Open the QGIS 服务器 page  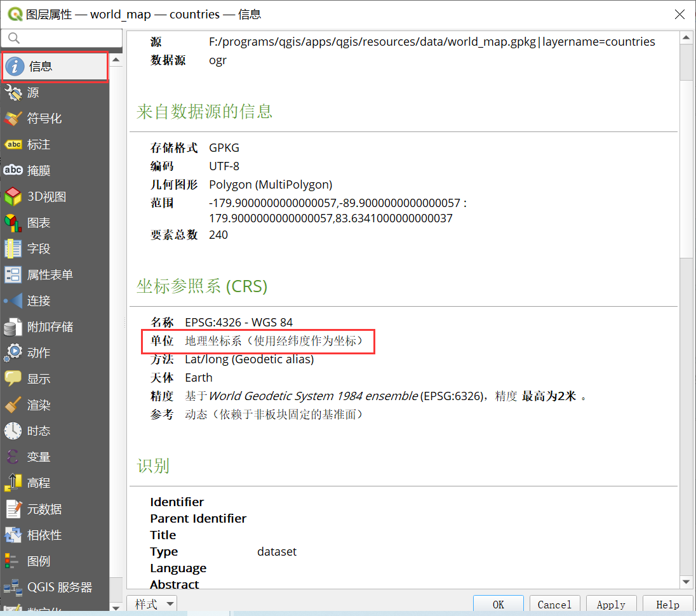[55, 587]
